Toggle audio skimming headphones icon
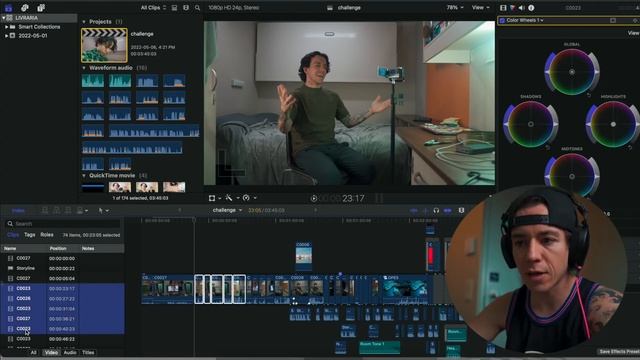Viewport: 640px width, 360px height. (436, 210)
